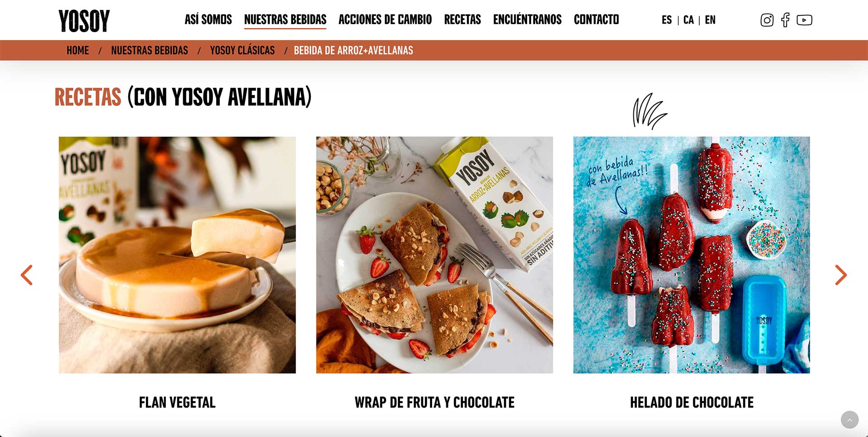Click the scroll-to-top round button

click(849, 420)
